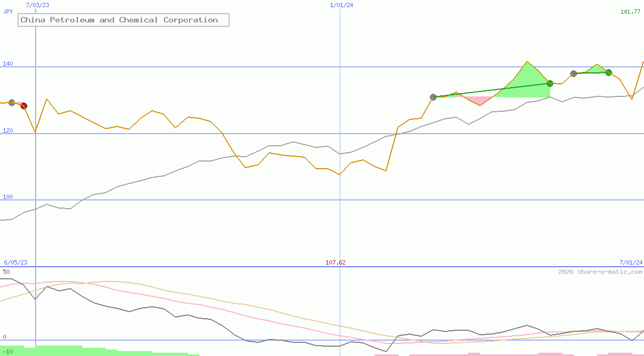The image size is (644, 356).
Task: Select the red sell marker near 7/03/23
Action: click(24, 106)
